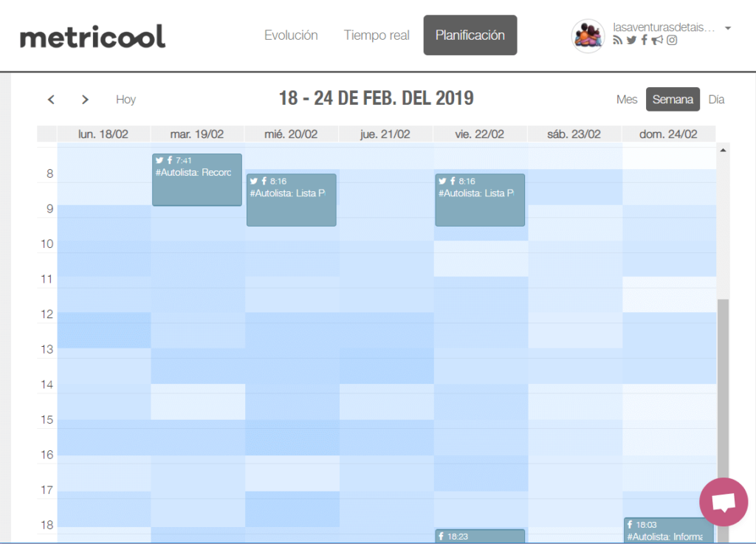
Task: Click the RSS feed icon under account name
Action: click(618, 41)
